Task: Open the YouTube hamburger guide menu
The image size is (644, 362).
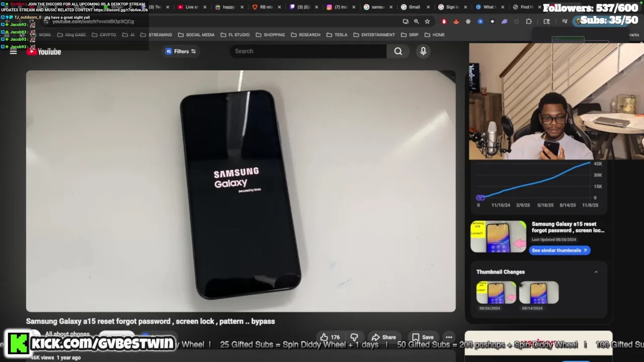Action: click(x=14, y=52)
